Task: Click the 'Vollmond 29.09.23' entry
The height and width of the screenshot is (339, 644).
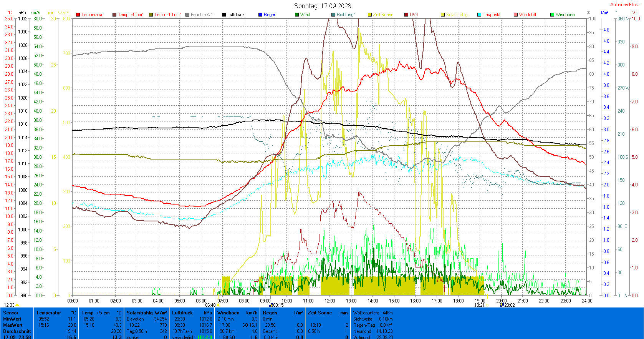Action: pos(373,337)
